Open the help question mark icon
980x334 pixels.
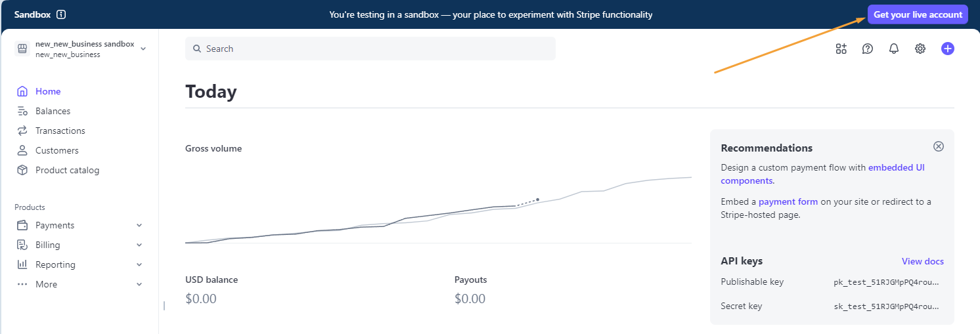[x=868, y=49]
